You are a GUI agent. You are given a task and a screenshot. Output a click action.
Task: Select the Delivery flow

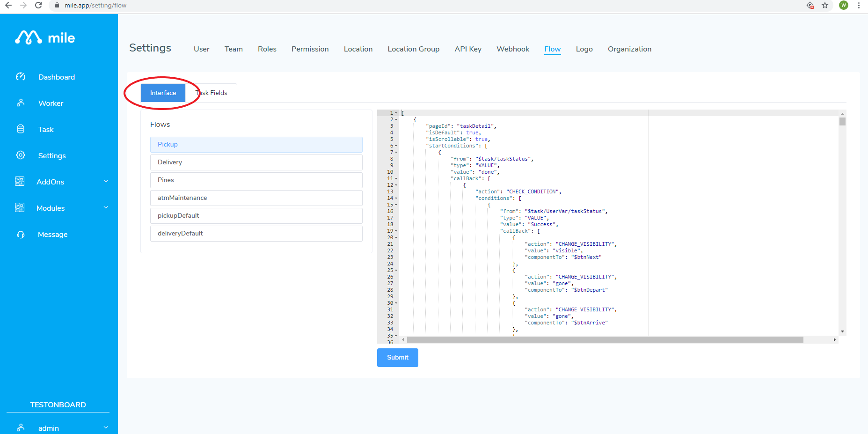(256, 162)
